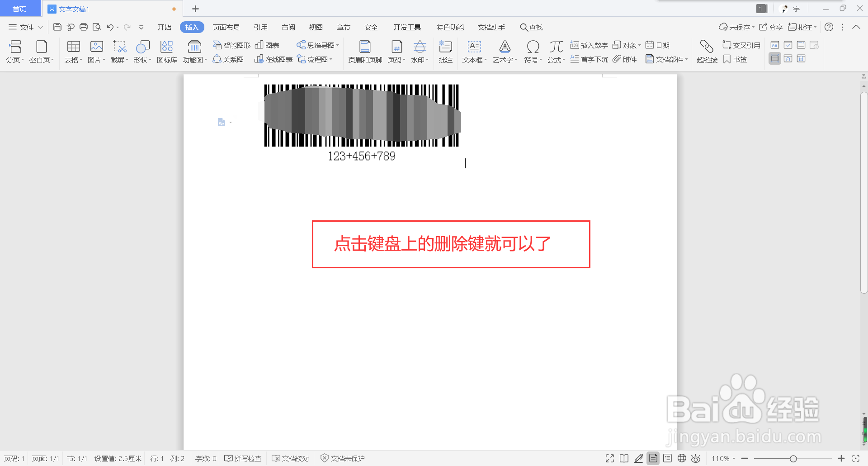Insert Relationship diagram (关系图)
868x466 pixels.
[228, 59]
